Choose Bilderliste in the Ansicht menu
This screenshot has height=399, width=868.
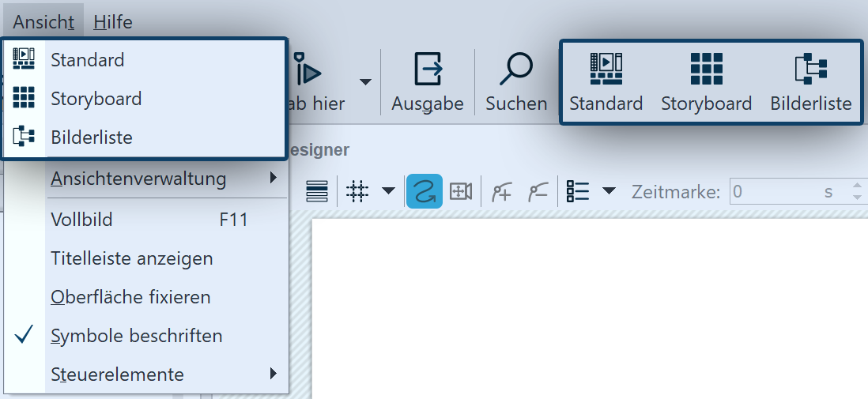point(145,137)
